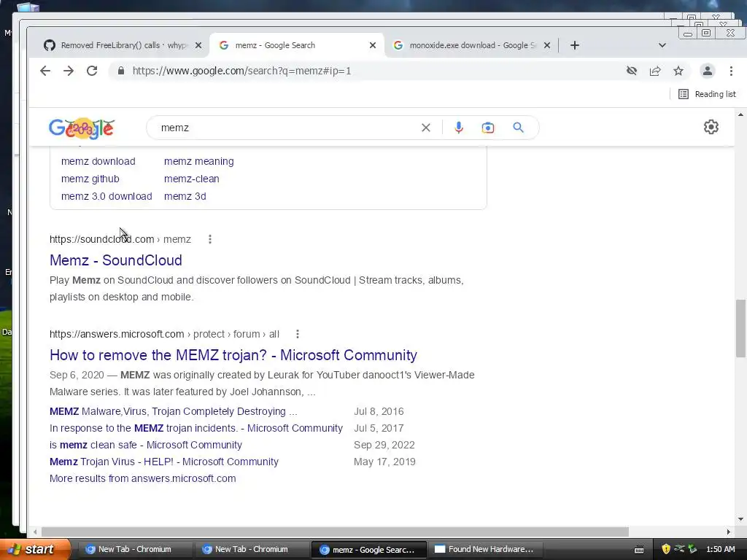Viewport: 747px width, 560px height.
Task: Click the vertical scrollbar thumb
Action: pos(740,328)
